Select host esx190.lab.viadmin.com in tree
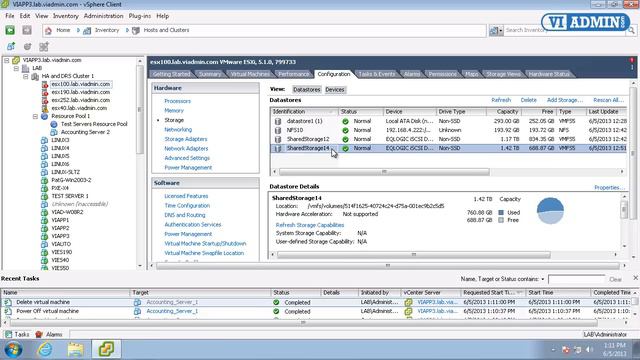 80,92
